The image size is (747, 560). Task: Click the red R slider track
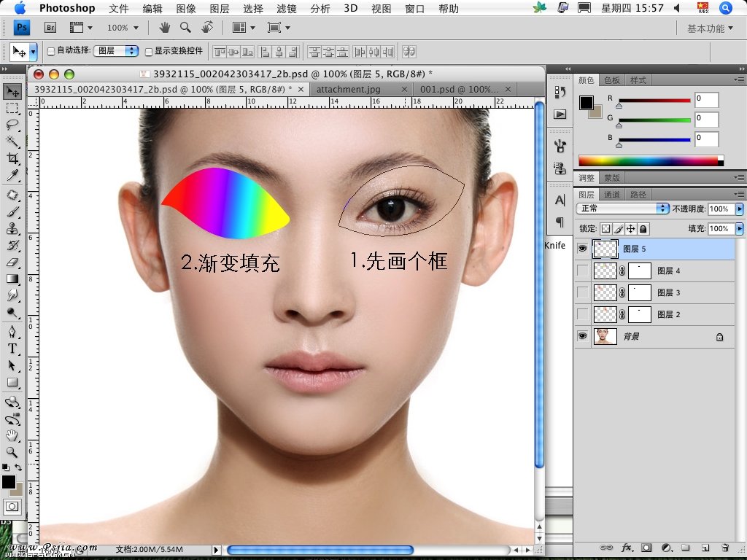(654, 101)
